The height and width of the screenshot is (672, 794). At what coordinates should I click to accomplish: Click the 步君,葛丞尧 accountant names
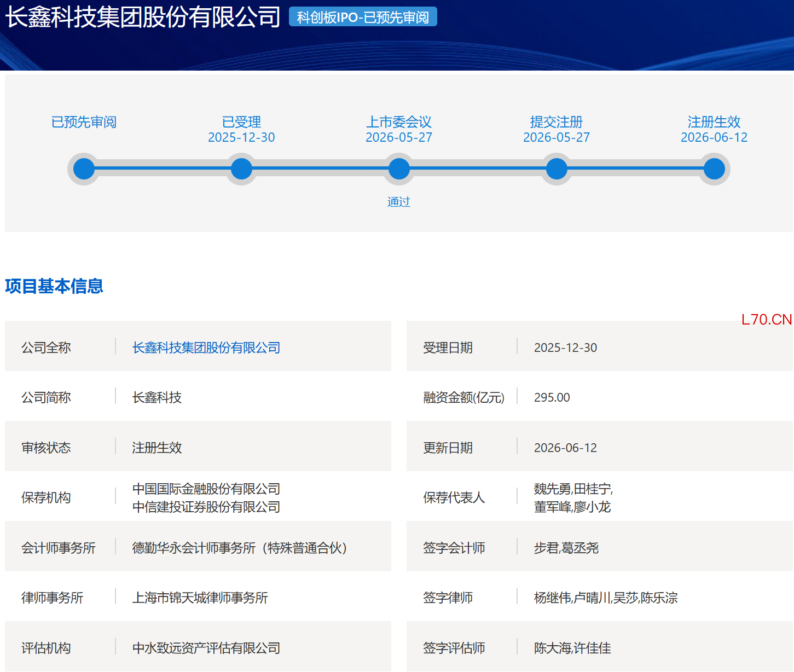(x=566, y=548)
